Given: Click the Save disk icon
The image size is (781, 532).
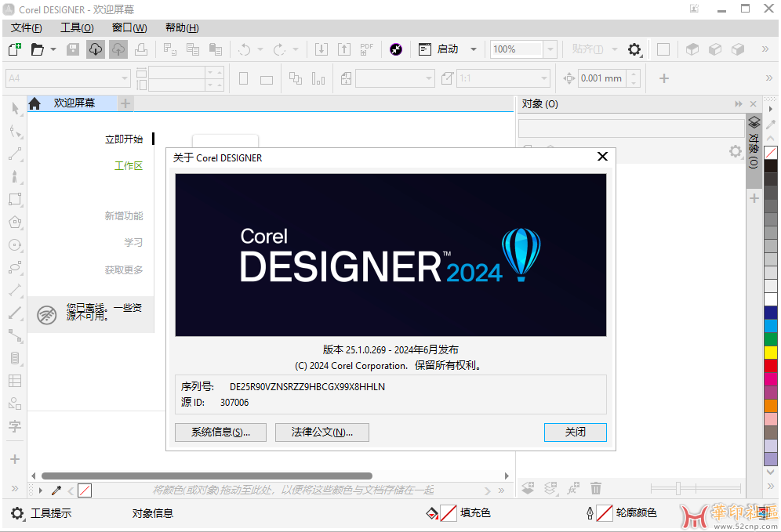Looking at the screenshot, I should (73, 49).
